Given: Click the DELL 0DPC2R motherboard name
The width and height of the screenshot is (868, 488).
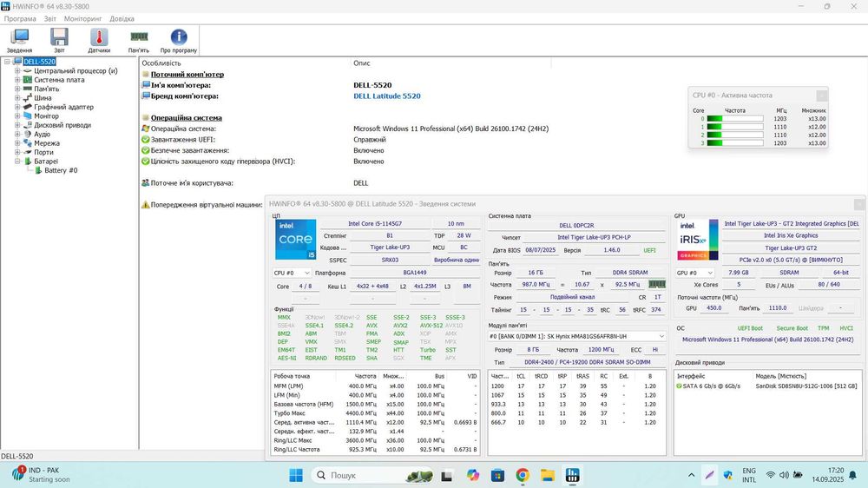Looking at the screenshot, I should coord(576,226).
